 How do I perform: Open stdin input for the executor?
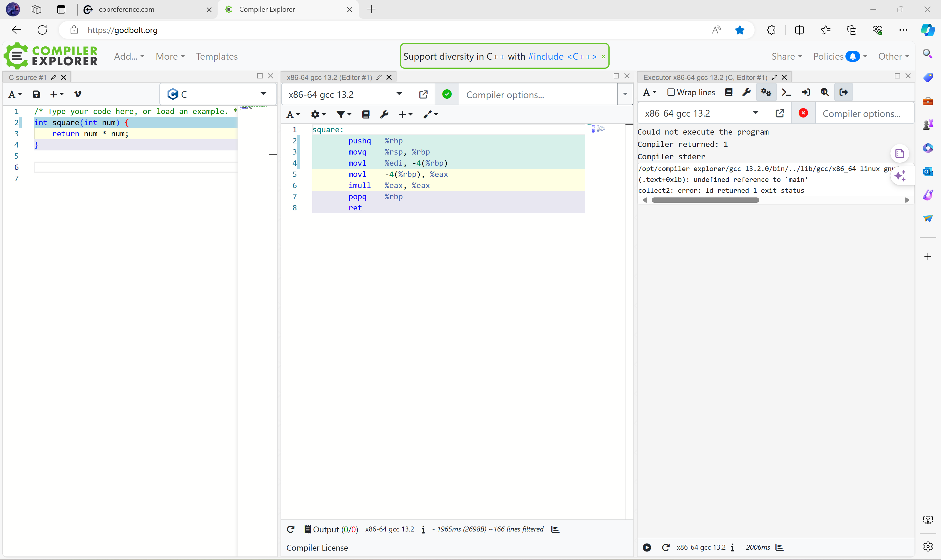coord(806,92)
